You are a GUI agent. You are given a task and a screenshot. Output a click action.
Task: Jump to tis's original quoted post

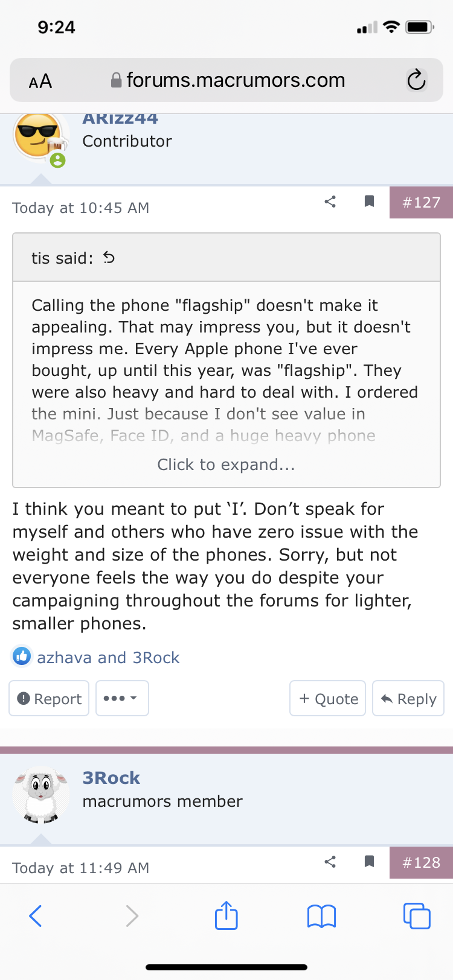click(109, 258)
